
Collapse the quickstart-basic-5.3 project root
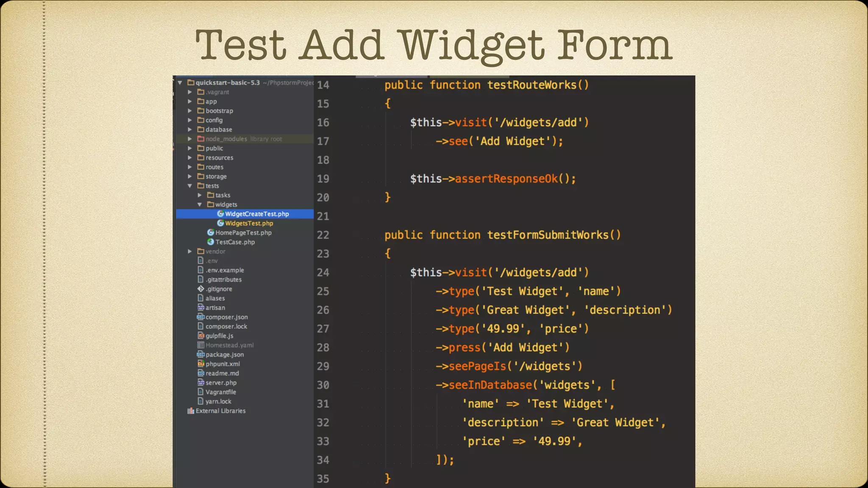180,83
